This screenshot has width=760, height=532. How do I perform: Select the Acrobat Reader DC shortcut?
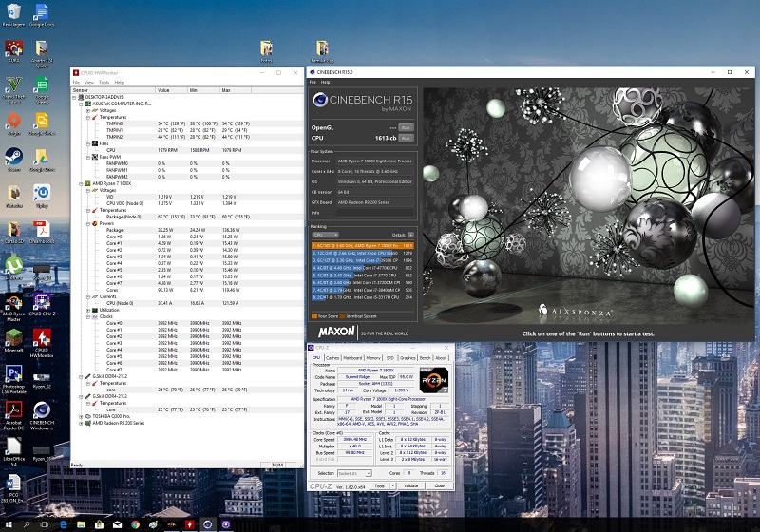coord(13,416)
